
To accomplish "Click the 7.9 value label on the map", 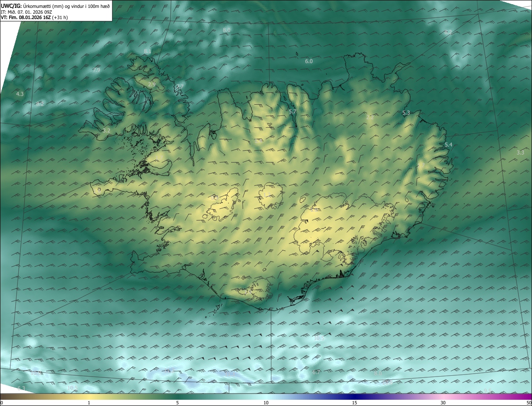I will pyautogui.click(x=96, y=70).
